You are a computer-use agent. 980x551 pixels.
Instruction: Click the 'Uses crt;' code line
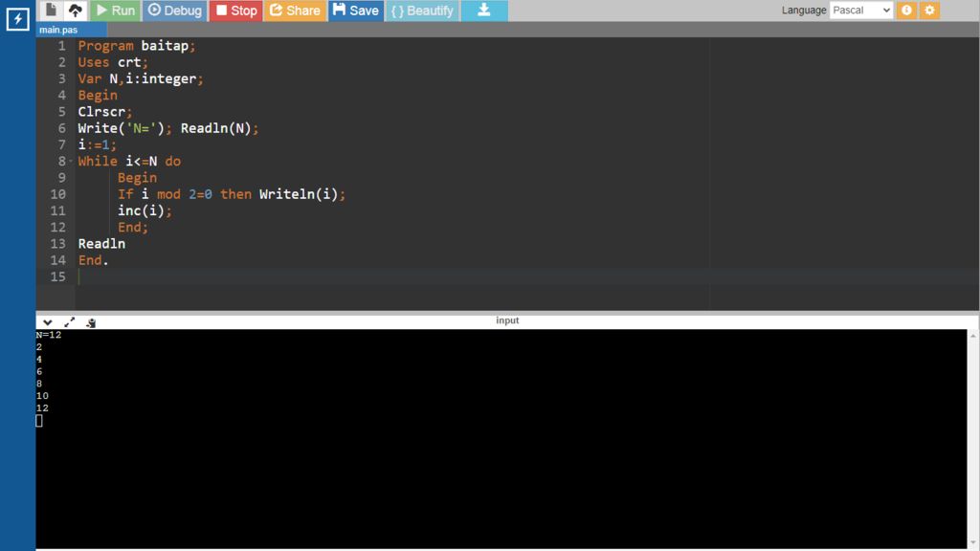pyautogui.click(x=113, y=62)
